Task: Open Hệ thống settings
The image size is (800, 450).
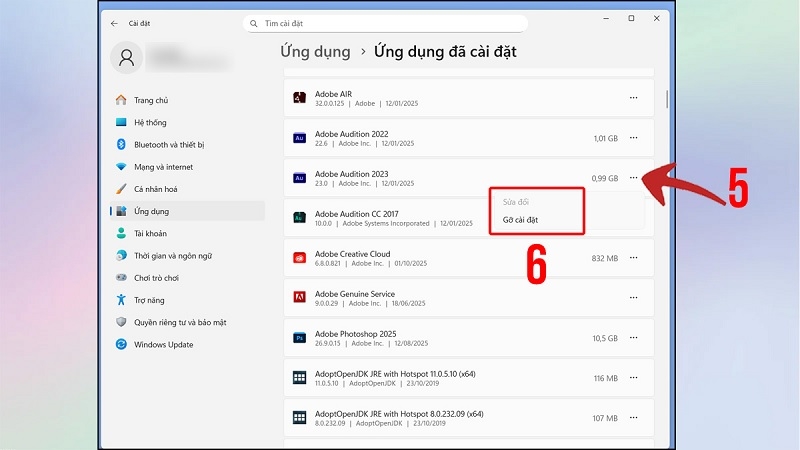Action: click(187, 122)
